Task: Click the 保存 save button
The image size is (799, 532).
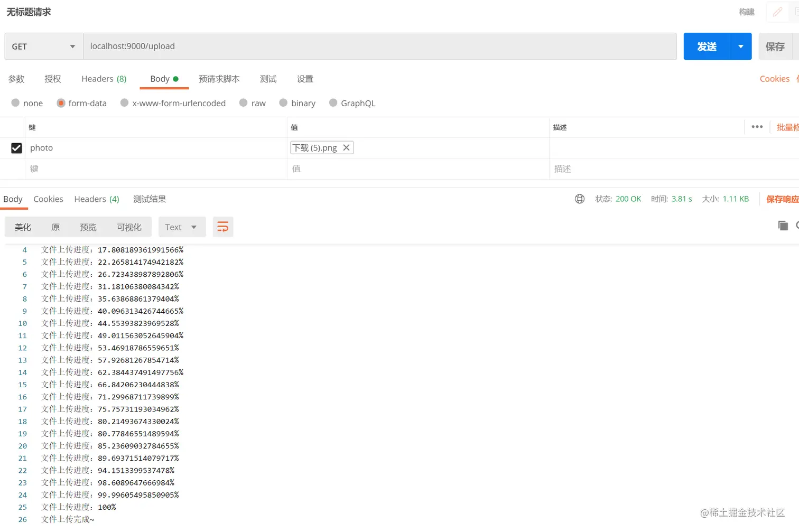Action: [x=775, y=46]
